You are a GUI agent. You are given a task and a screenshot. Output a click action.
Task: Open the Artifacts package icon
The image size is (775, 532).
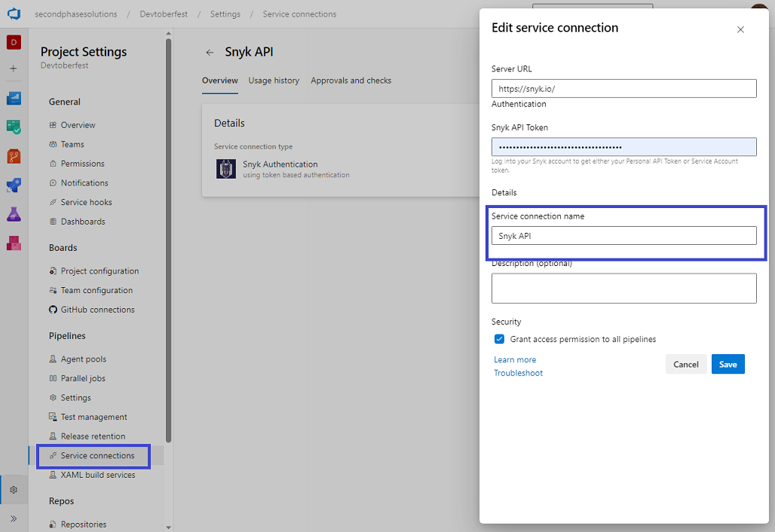(14, 243)
